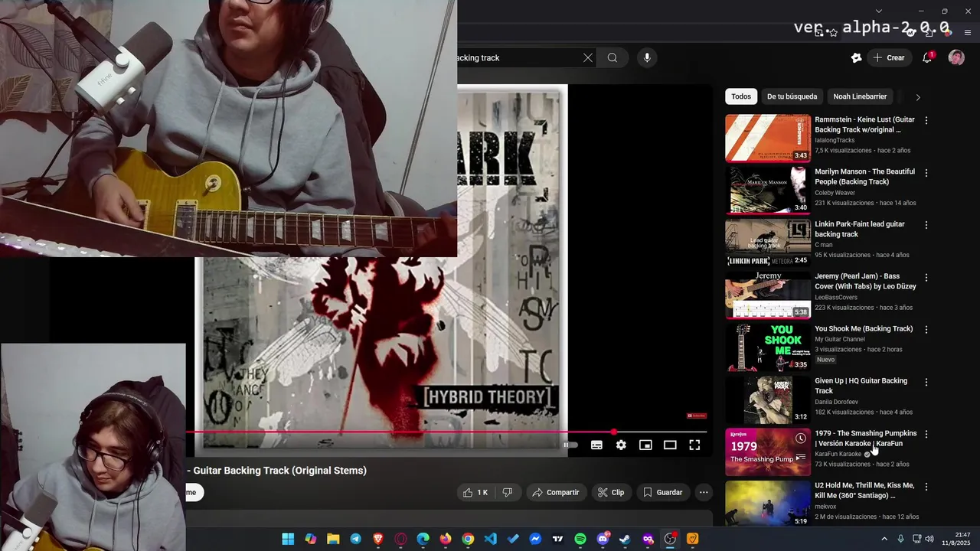Screen dimensions: 980x551
Task: Open LeoBassCovers channel link
Action: (836, 297)
